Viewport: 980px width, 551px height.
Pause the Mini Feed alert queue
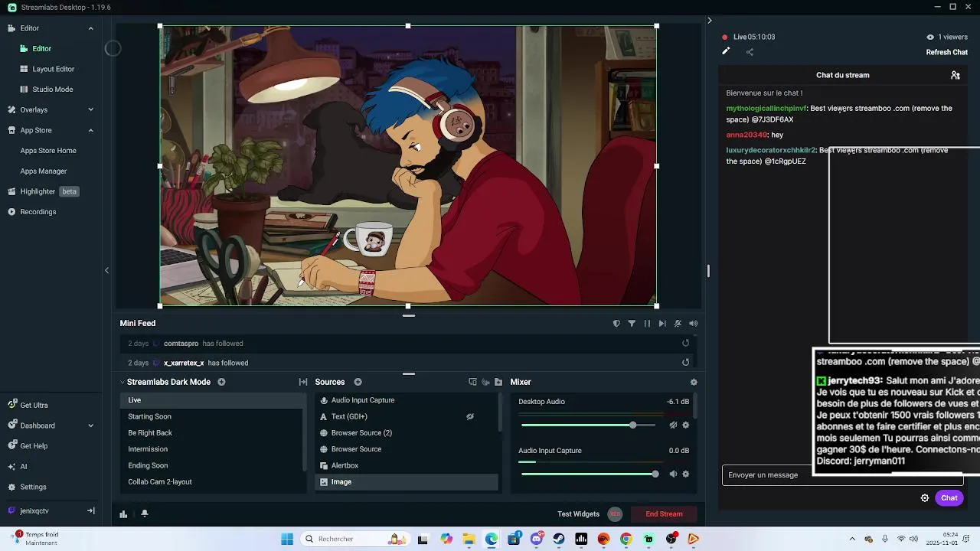(x=647, y=324)
